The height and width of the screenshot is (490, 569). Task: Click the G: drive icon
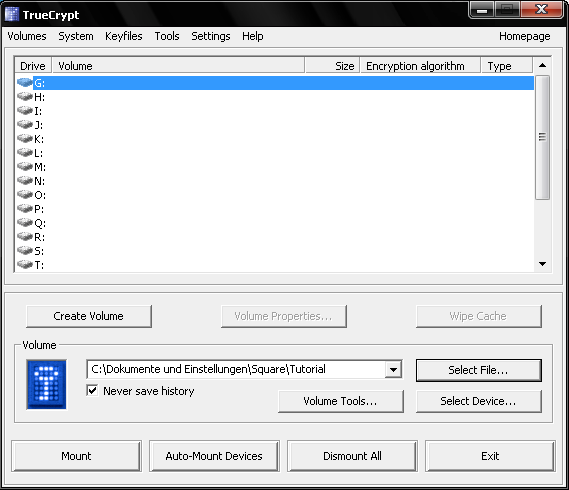pyautogui.click(x=25, y=83)
